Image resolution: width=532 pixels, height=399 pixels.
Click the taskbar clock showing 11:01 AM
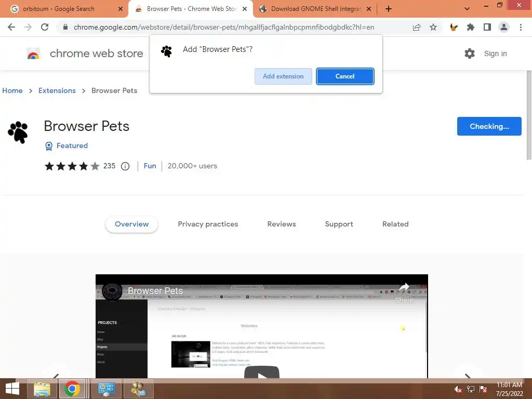pos(509,389)
